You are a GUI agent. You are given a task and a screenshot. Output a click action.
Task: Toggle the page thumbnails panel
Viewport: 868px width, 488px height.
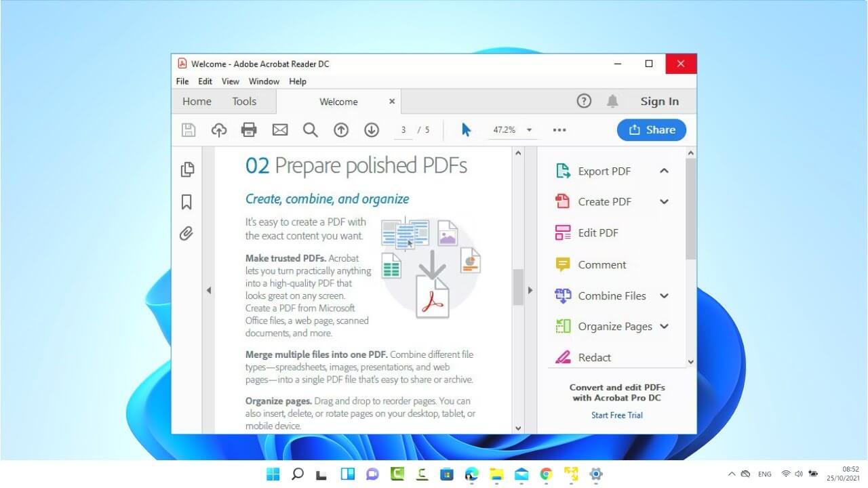(x=187, y=169)
